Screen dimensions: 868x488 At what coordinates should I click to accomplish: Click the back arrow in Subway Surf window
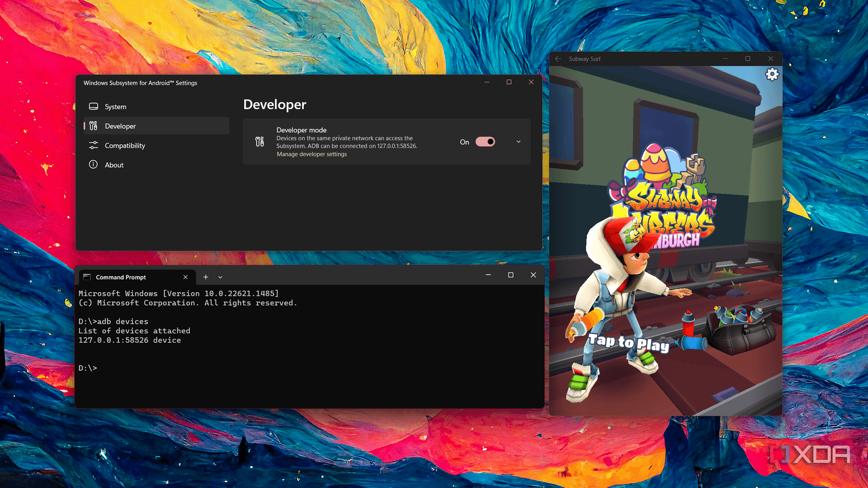(x=558, y=59)
